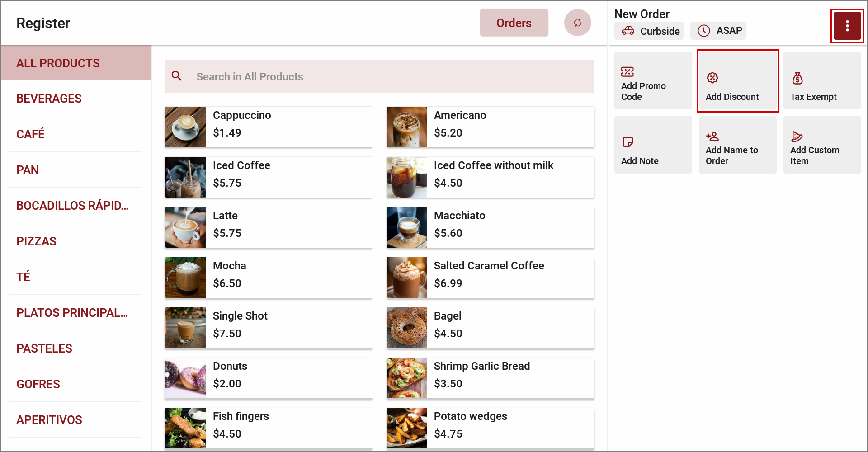868x452 pixels.
Task: Open the three-dot more options menu
Action: coord(847,26)
